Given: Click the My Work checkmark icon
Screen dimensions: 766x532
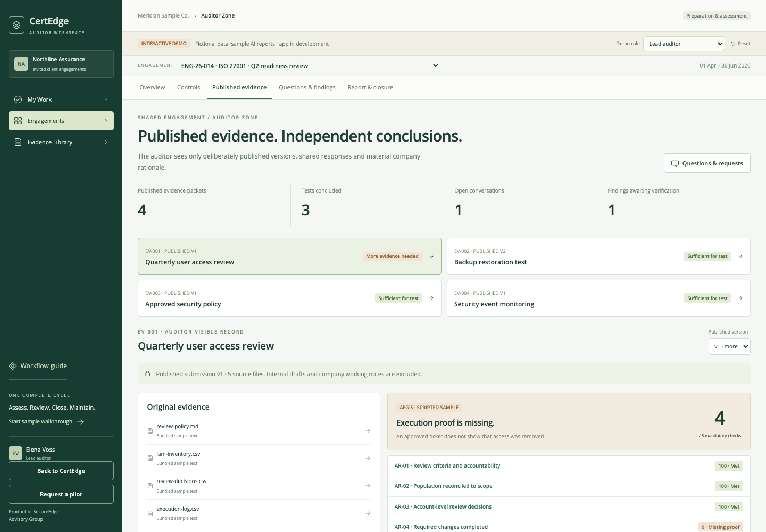Looking at the screenshot, I should (18, 99).
